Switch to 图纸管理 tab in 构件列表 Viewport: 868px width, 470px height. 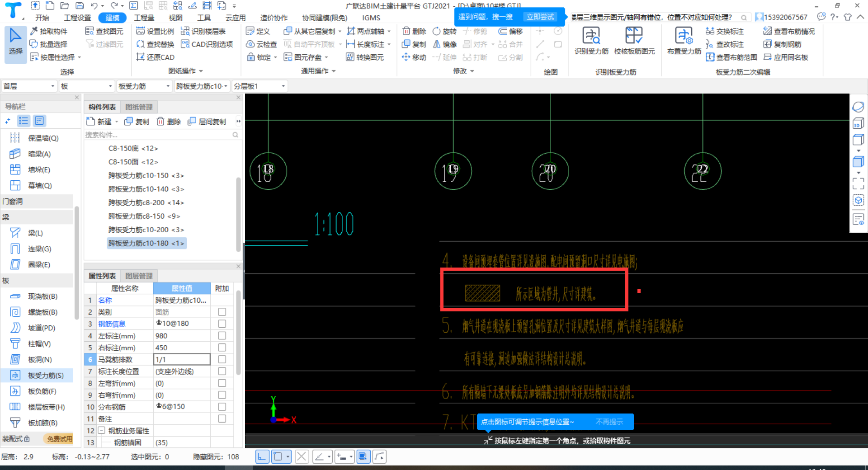[139, 107]
